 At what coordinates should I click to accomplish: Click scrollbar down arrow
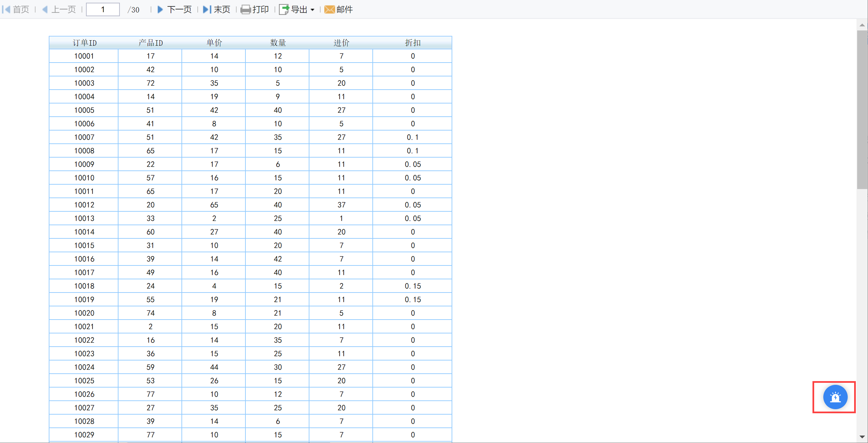(862, 437)
